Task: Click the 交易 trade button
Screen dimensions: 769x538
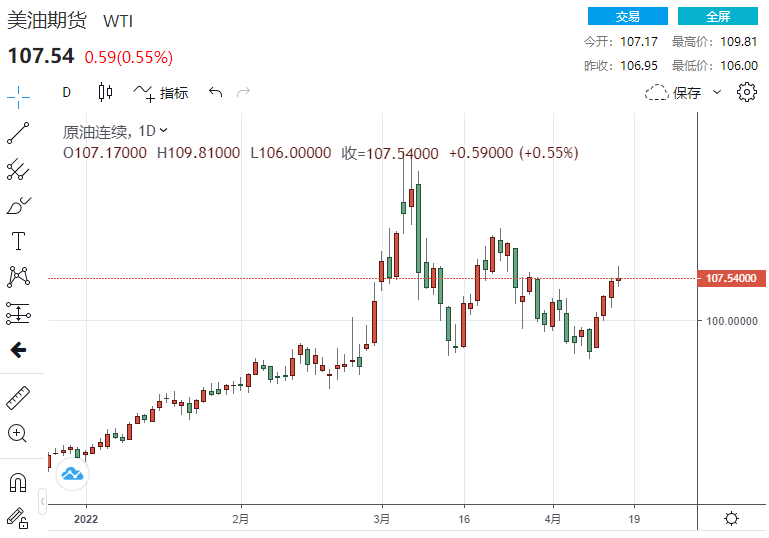Action: click(628, 16)
